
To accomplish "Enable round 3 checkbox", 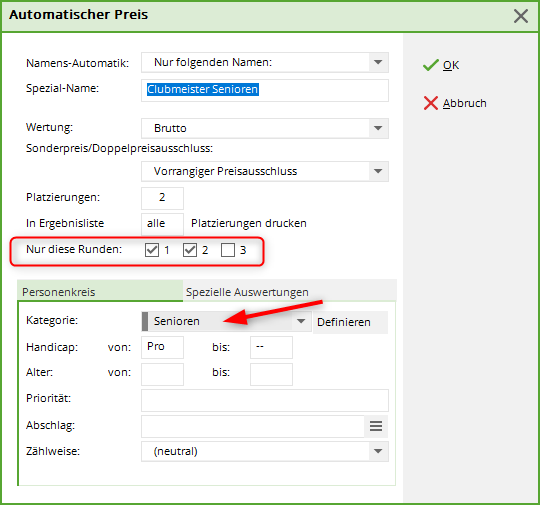I will pyautogui.click(x=228, y=250).
